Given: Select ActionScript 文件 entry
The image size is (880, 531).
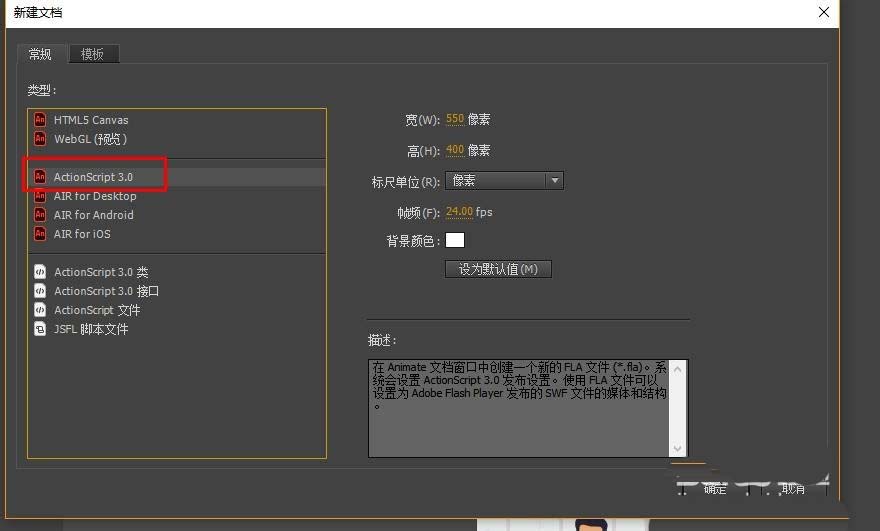Looking at the screenshot, I should point(177,310).
